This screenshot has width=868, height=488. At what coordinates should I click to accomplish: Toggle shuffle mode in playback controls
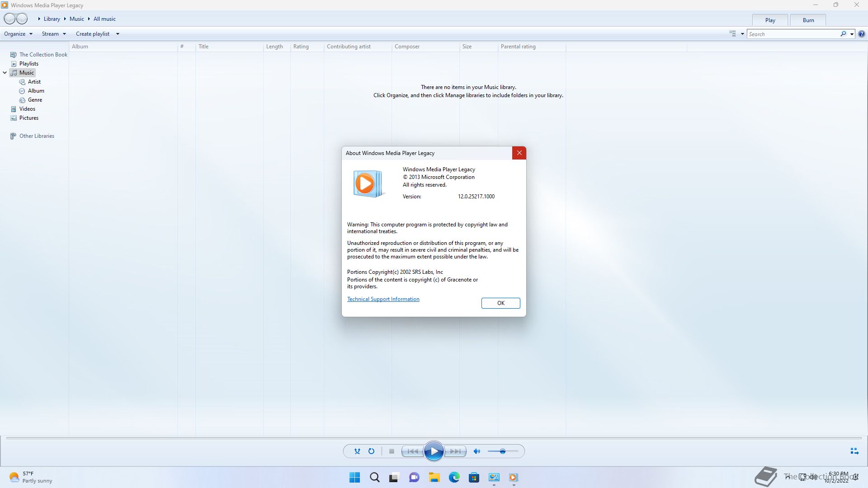357,451
